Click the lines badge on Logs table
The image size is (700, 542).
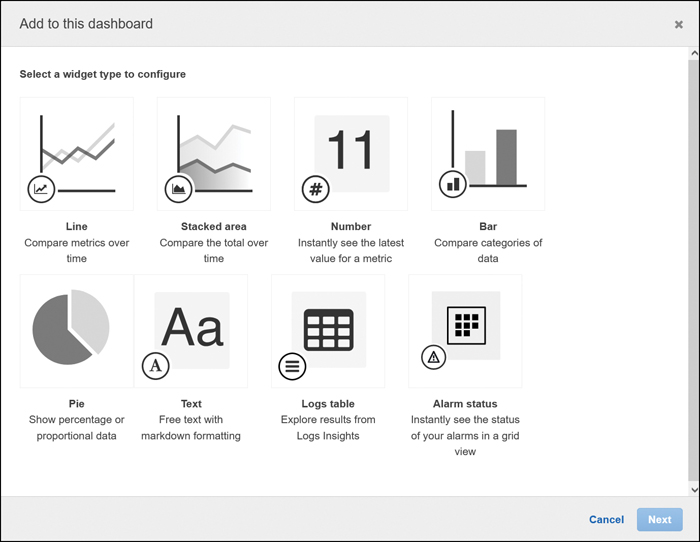click(x=292, y=367)
